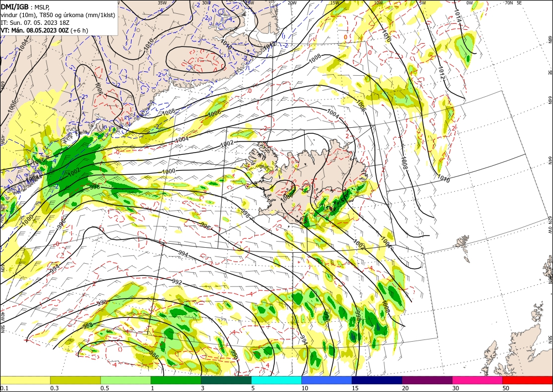
Task: Click the '20W' longitude label at top
Action: [292, 3]
